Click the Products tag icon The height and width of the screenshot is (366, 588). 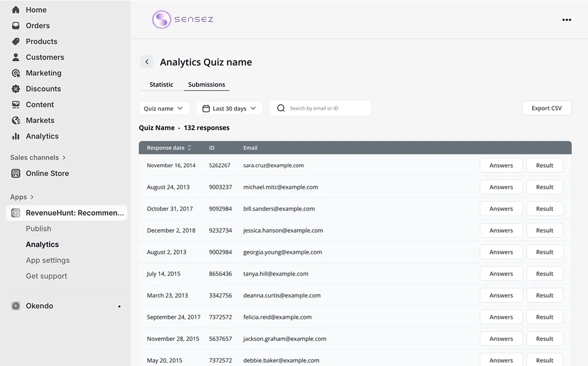[16, 41]
